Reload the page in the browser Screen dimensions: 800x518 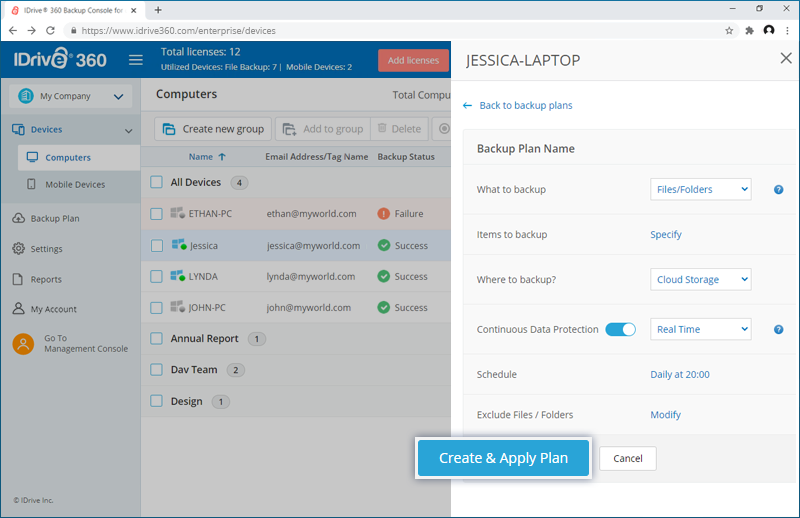click(50, 31)
